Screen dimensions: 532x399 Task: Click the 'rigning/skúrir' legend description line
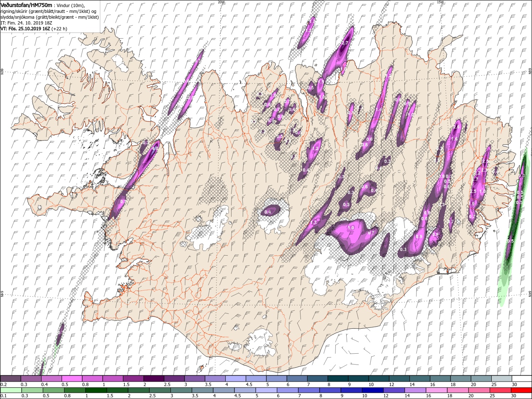pos(48,11)
